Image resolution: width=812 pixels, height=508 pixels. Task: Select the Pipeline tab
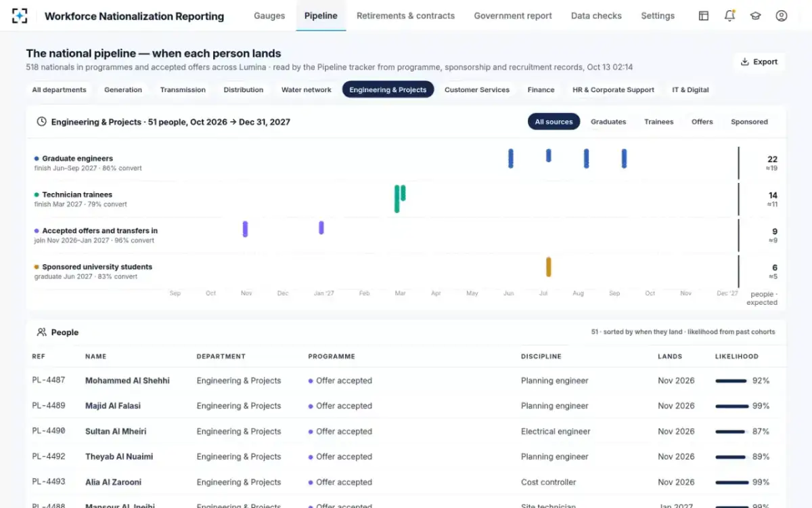tap(321, 16)
